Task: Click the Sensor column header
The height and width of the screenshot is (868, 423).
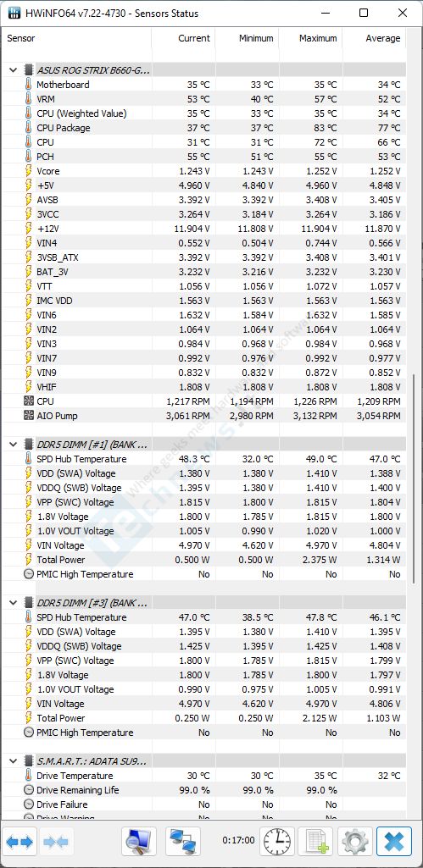Action: click(x=76, y=38)
